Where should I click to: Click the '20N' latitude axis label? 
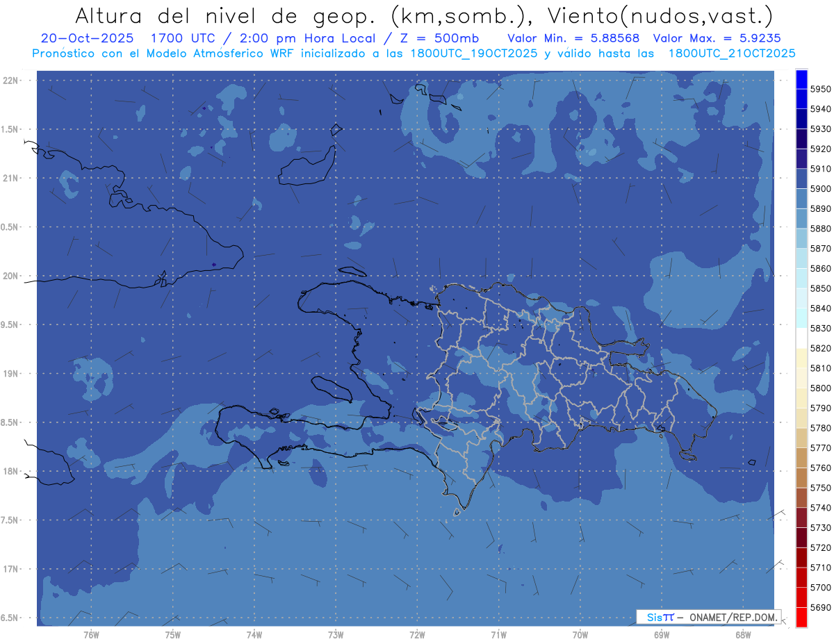click(11, 276)
